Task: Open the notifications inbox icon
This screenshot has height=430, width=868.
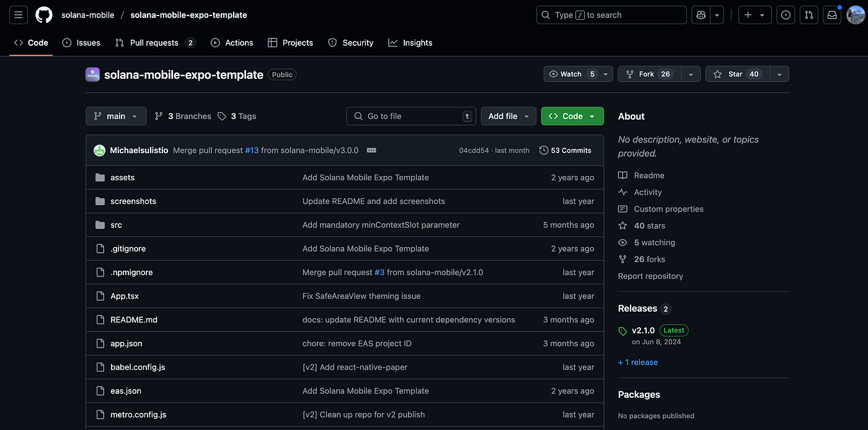Action: 832,15
